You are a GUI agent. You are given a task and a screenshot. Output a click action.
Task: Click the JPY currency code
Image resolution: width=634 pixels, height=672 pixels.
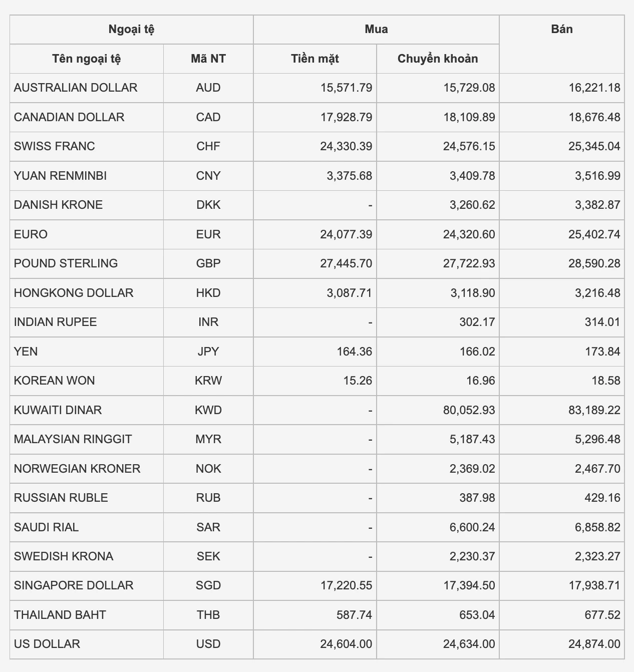pyautogui.click(x=208, y=352)
